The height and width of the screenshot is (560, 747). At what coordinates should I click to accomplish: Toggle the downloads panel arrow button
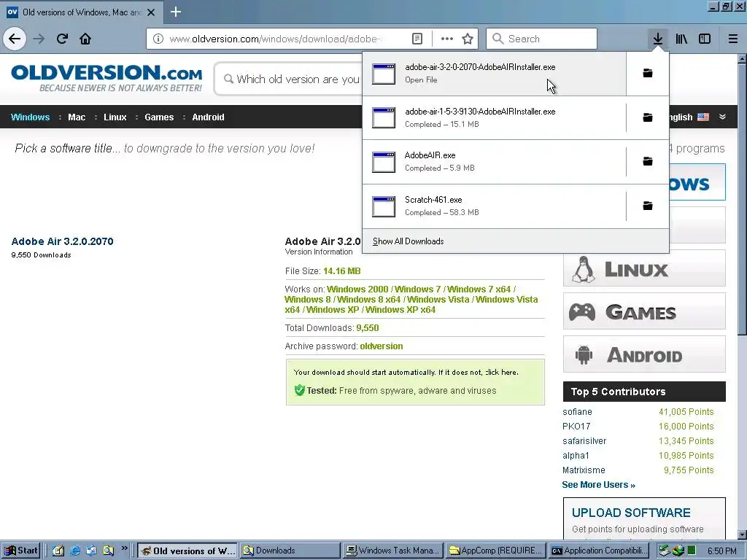[x=658, y=39]
